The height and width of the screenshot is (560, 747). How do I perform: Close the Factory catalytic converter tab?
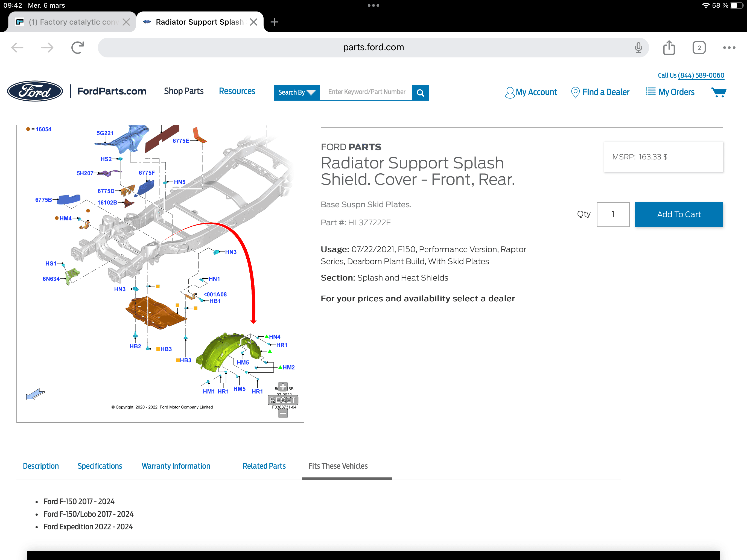click(x=126, y=22)
